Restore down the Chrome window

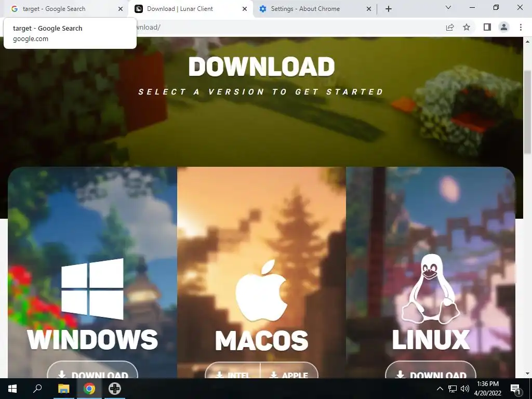[496, 7]
